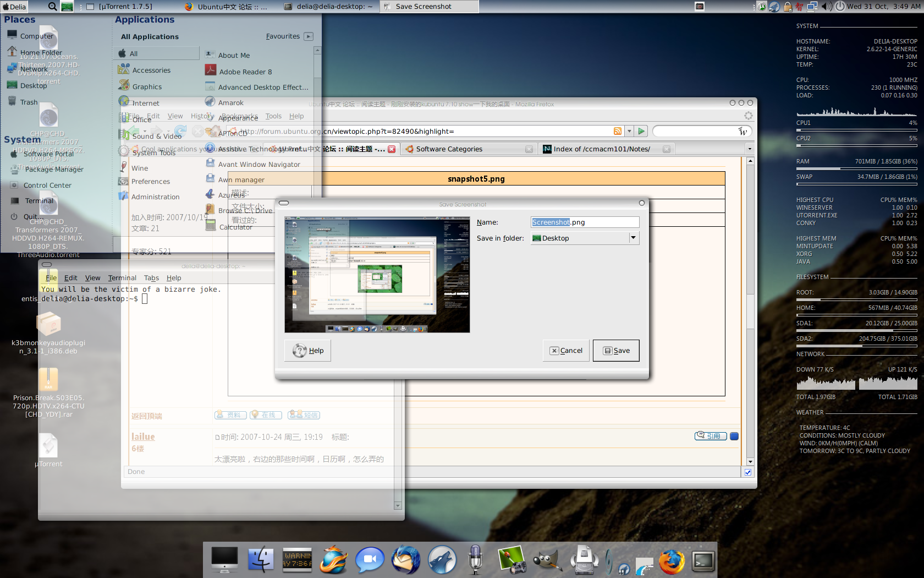Open Avant Window Navigator from application list
Screen dimensions: 924x578
click(253, 164)
